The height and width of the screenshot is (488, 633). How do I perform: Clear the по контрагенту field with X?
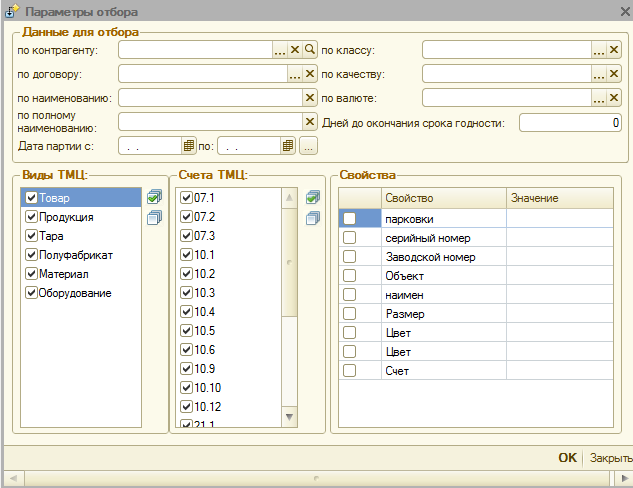[295, 49]
